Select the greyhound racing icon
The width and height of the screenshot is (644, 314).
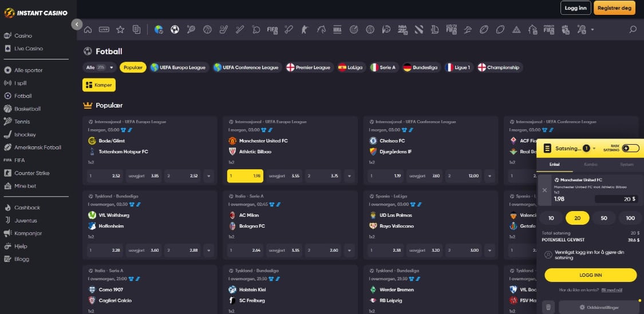click(x=468, y=30)
